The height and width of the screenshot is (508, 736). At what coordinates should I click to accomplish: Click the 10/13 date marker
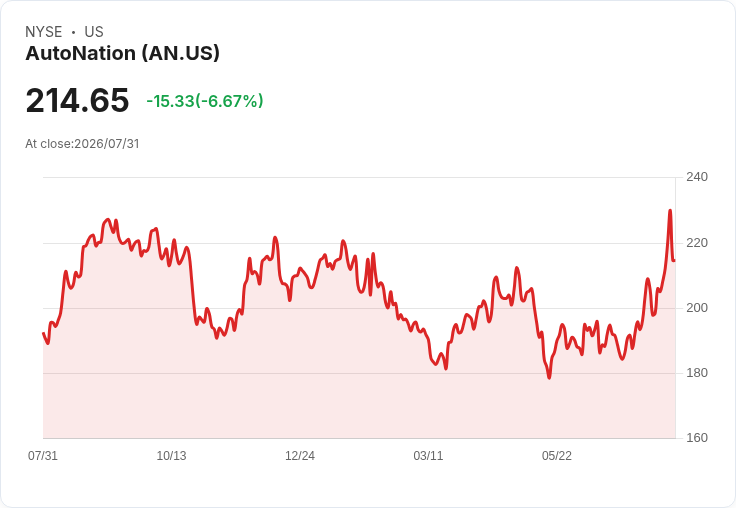coord(171,455)
